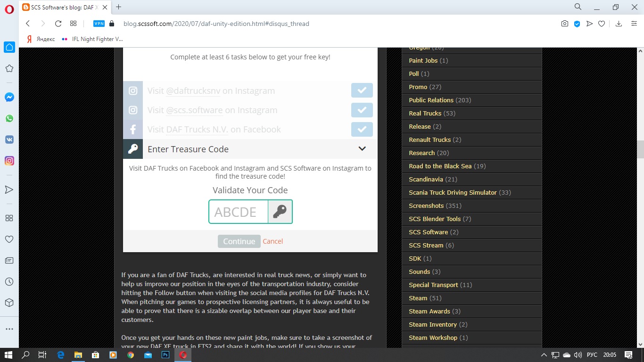
Task: Toggle the VPN badge in address bar
Action: pos(99,24)
